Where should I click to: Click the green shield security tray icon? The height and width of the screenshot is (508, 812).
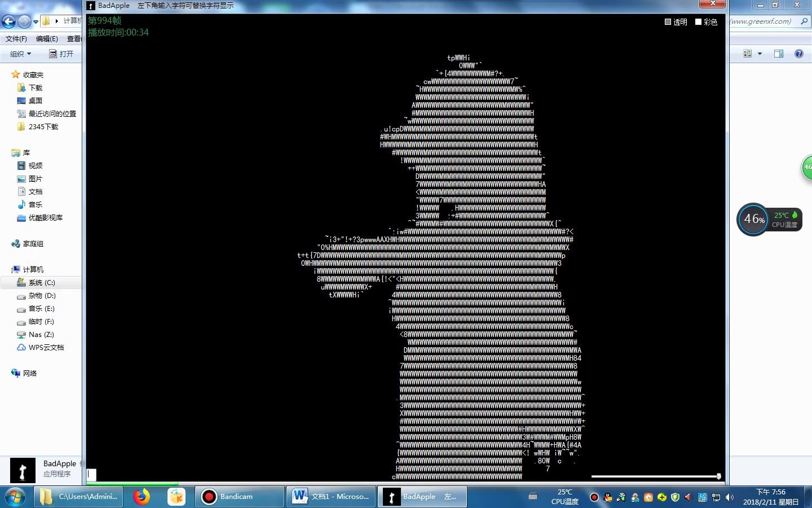(676, 497)
